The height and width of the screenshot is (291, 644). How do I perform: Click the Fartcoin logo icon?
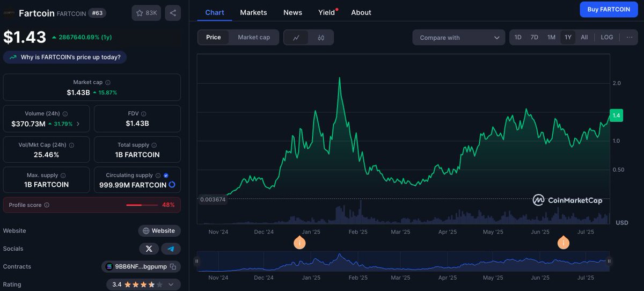point(9,13)
